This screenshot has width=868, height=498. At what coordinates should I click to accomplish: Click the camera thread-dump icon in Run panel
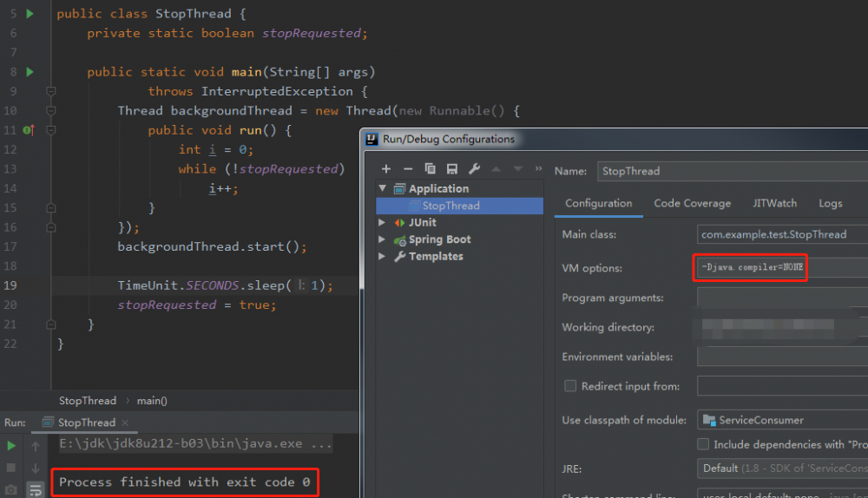(11, 489)
